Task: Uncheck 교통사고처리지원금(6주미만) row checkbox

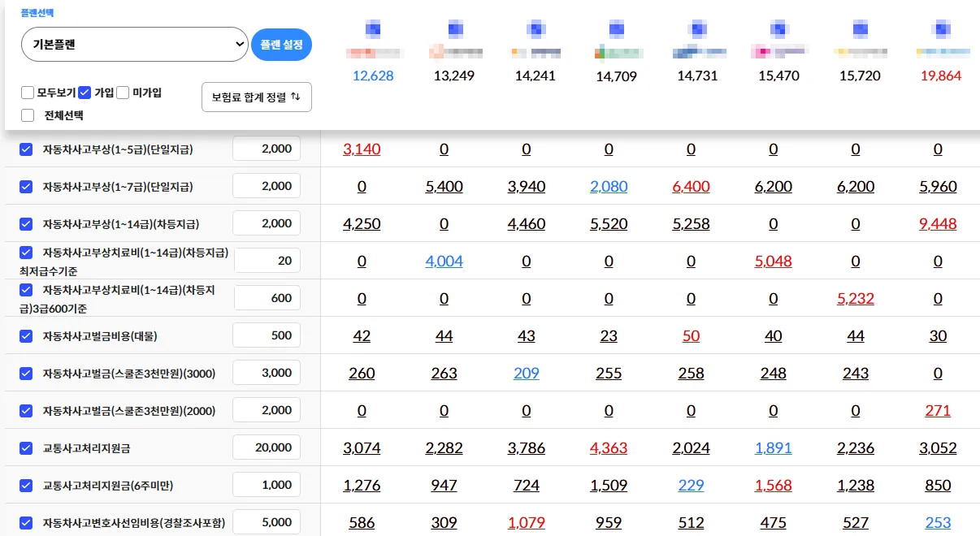Action: pyautogui.click(x=25, y=486)
